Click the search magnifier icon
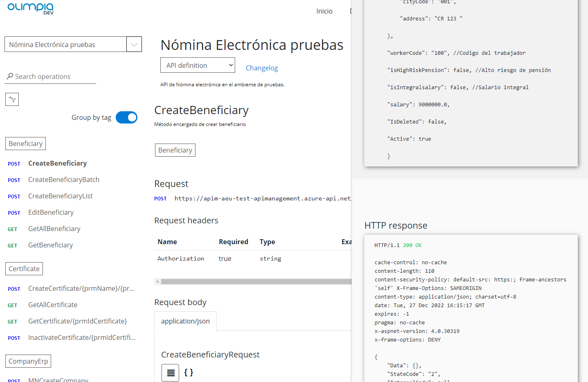This screenshot has width=588, height=382. (x=10, y=76)
